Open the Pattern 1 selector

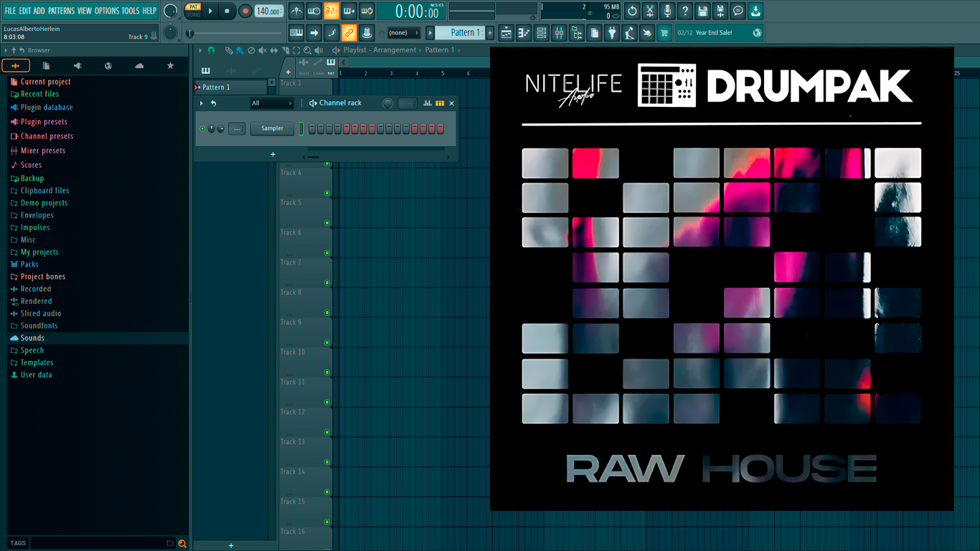pos(461,32)
